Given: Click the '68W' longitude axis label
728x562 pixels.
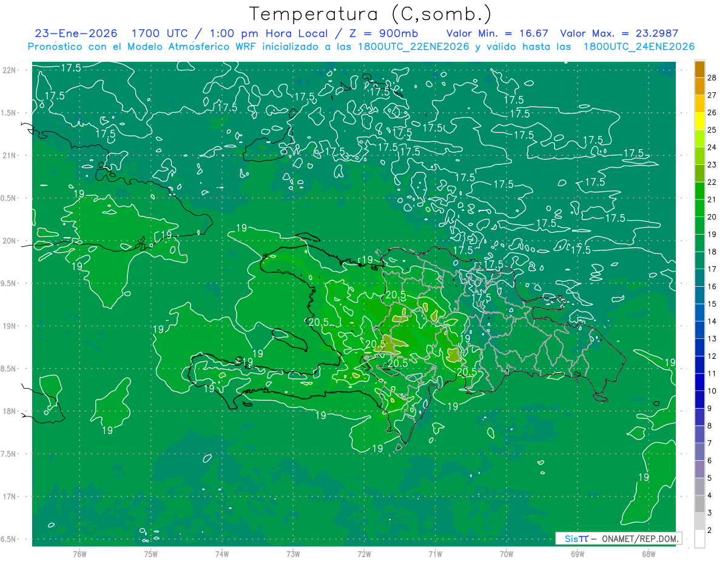Looking at the screenshot, I should pyautogui.click(x=649, y=554).
